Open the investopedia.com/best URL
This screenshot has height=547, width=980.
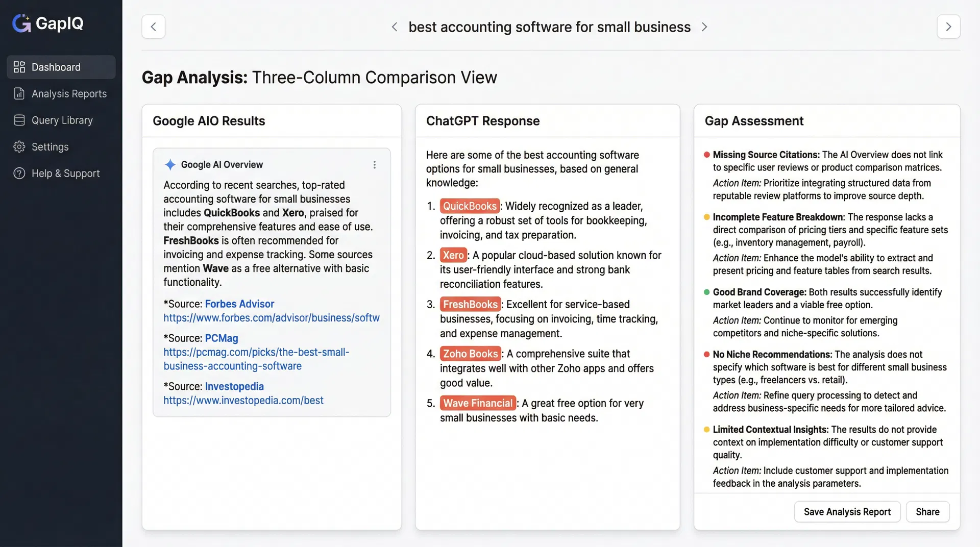243,400
